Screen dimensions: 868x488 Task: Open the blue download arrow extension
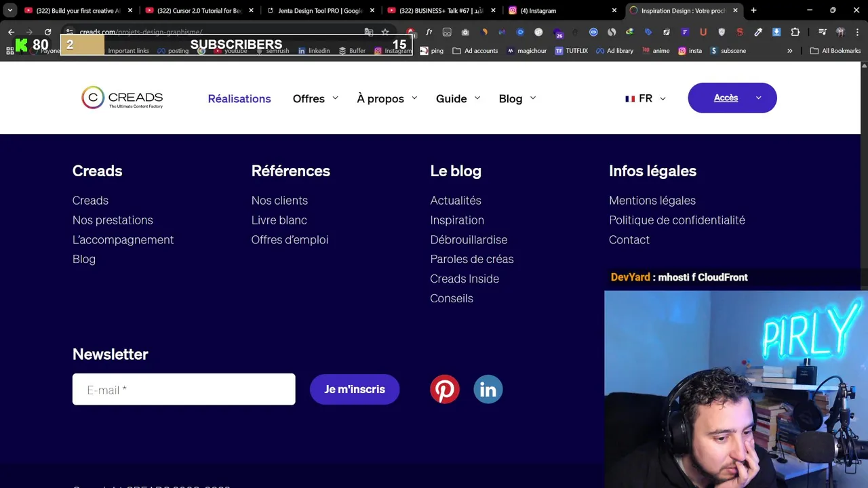click(776, 32)
